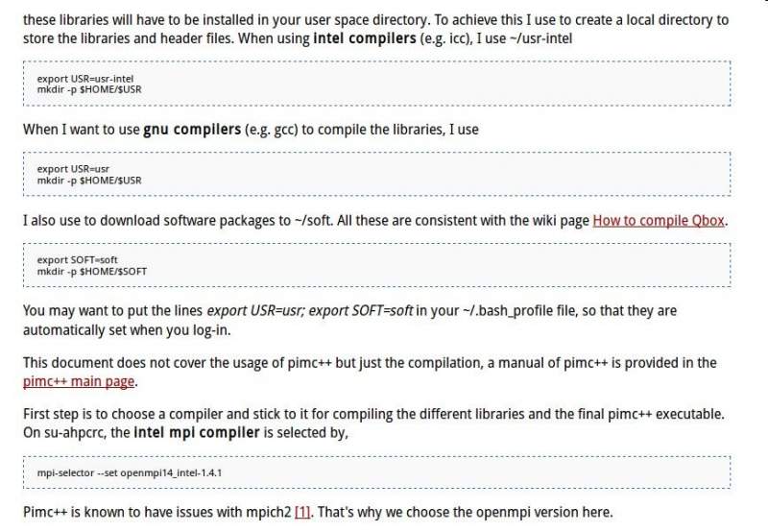Open the 'How to compile Qbox' link
The height and width of the screenshot is (532, 768).
tap(659, 220)
